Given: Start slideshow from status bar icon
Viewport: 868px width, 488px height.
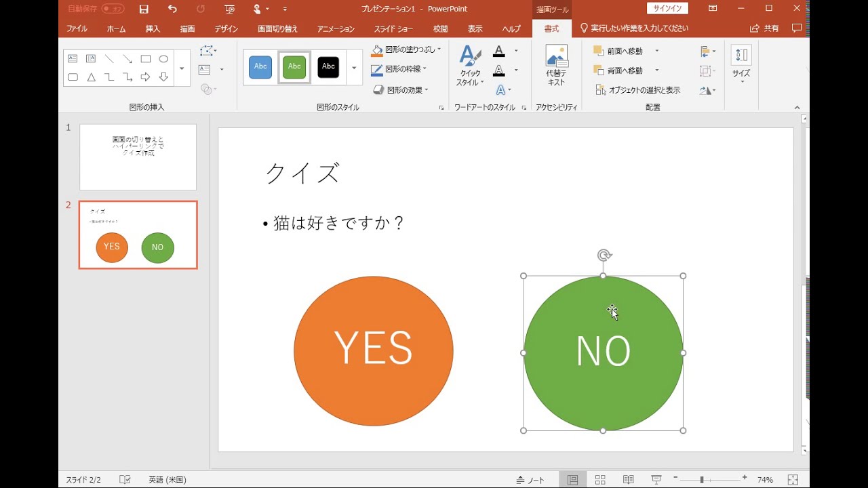Looking at the screenshot, I should (656, 480).
